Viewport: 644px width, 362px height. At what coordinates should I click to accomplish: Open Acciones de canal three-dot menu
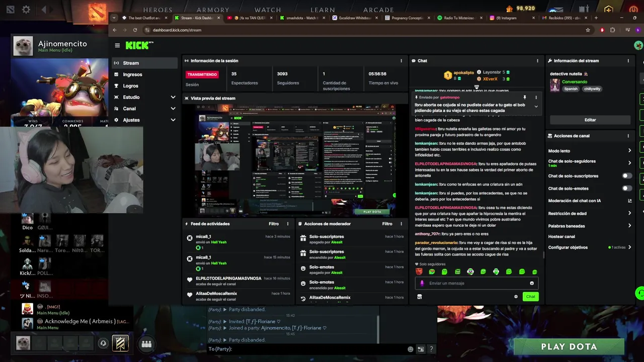click(x=628, y=136)
